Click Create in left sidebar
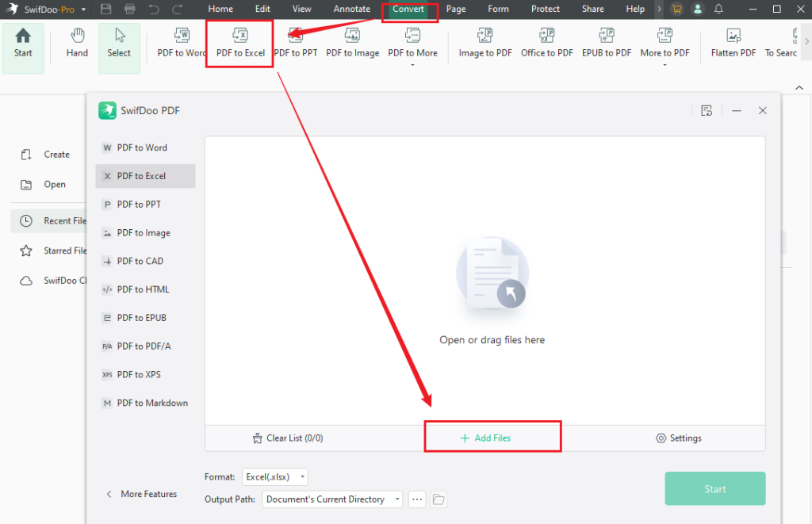 (45, 155)
